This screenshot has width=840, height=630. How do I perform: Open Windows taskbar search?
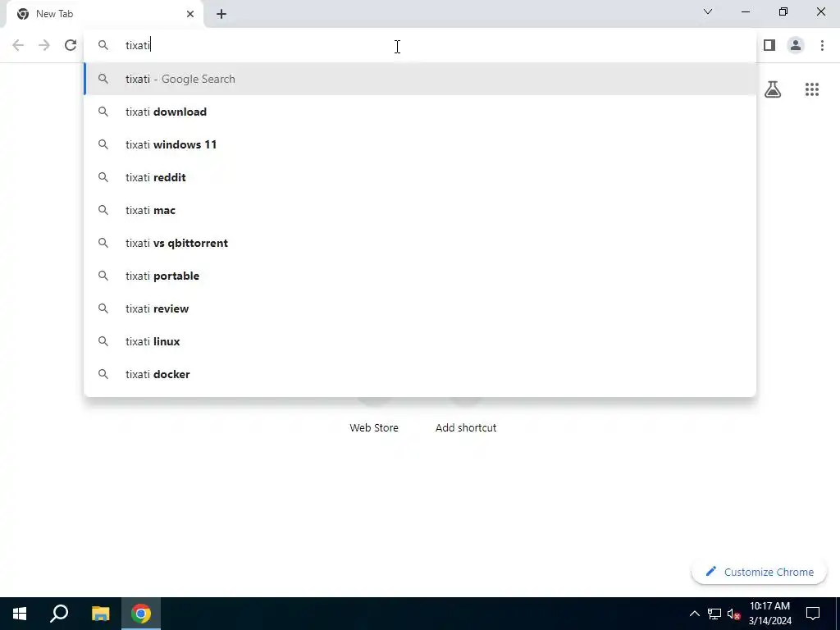point(59,614)
